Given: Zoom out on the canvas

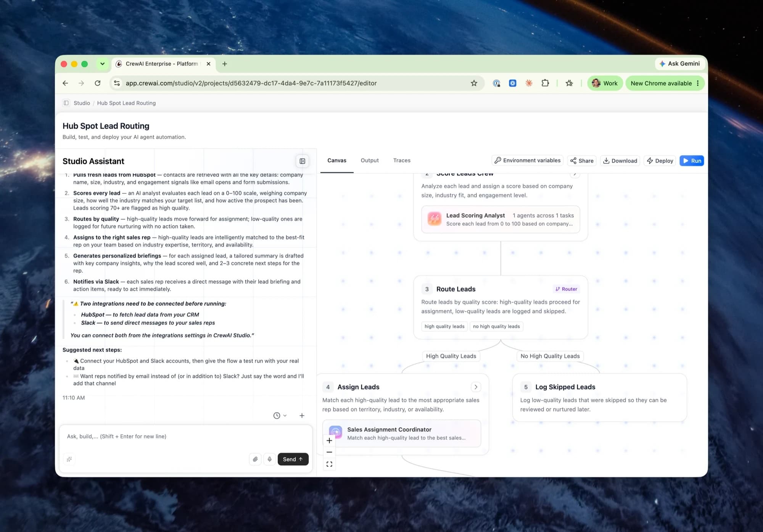Looking at the screenshot, I should [329, 452].
